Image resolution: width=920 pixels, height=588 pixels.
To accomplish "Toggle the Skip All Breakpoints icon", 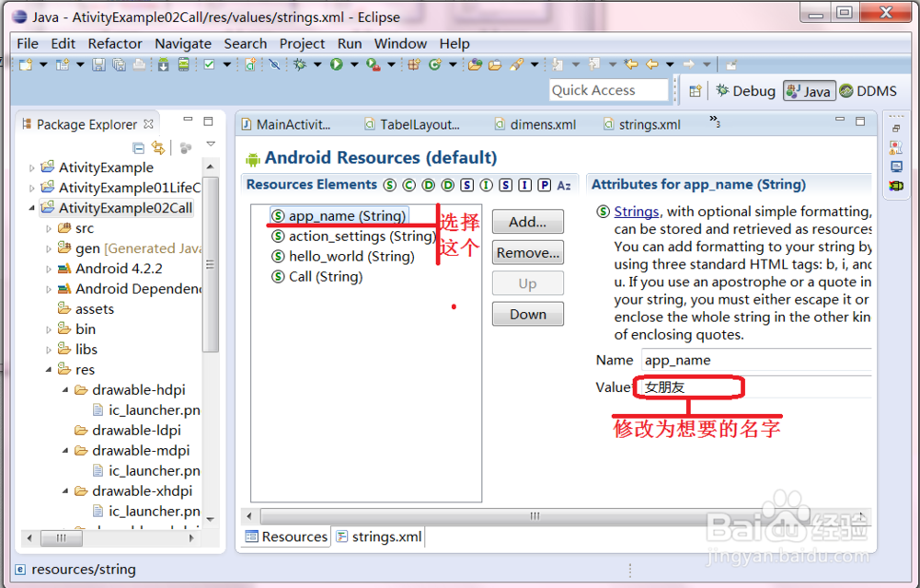I will click(274, 64).
